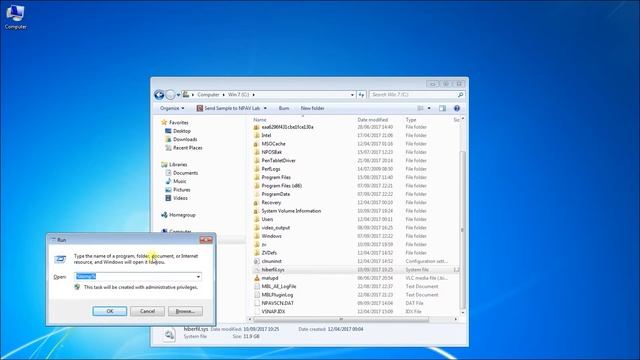Select Homegroup in the navigation pane
Screen dimensions: 640x360
click(x=182, y=215)
